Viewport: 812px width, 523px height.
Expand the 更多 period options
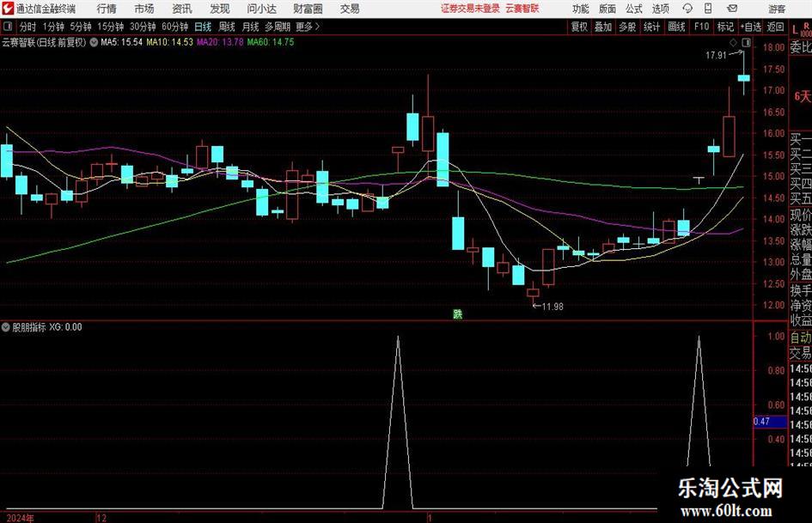pyautogui.click(x=308, y=27)
